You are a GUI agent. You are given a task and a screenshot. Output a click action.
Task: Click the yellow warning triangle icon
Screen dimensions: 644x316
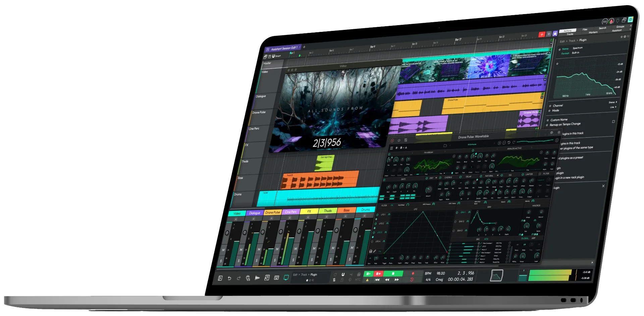pos(367,280)
